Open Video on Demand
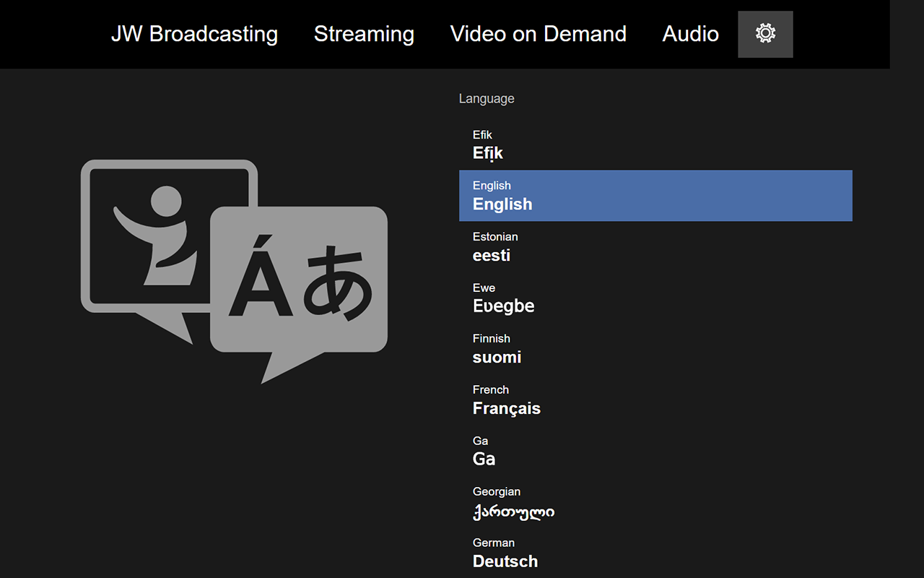The image size is (924, 578). tap(539, 34)
